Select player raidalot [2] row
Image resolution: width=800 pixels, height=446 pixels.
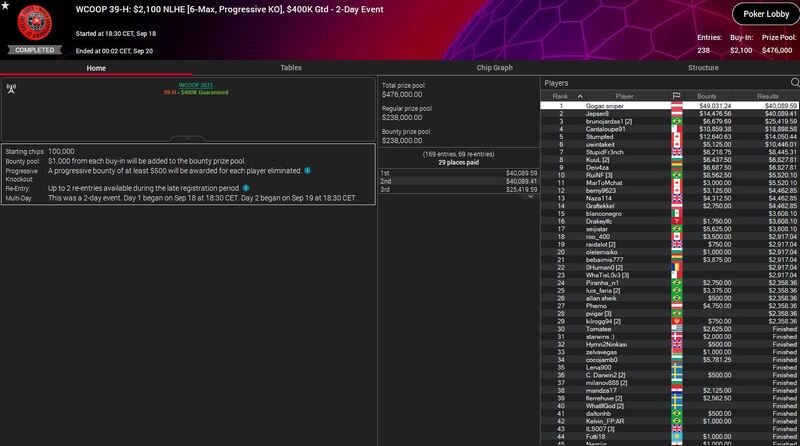pos(670,244)
